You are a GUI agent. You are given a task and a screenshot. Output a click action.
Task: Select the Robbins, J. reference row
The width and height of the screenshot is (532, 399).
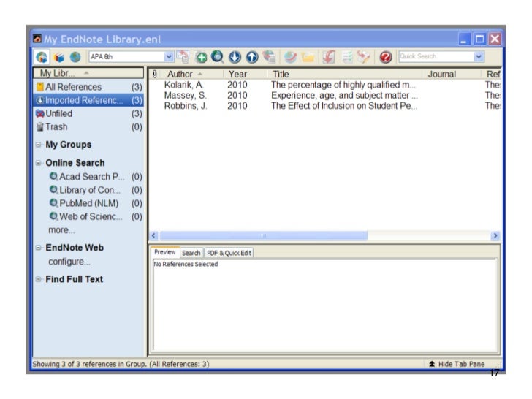tap(325, 106)
